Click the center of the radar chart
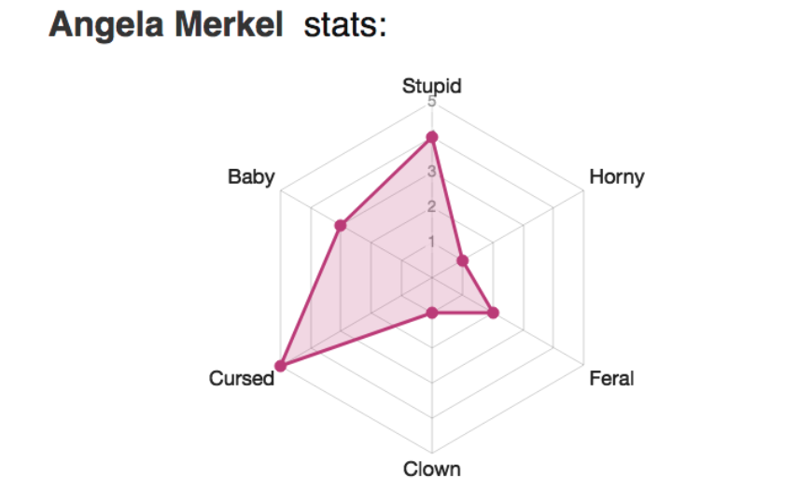The height and width of the screenshot is (504, 812). 432,277
